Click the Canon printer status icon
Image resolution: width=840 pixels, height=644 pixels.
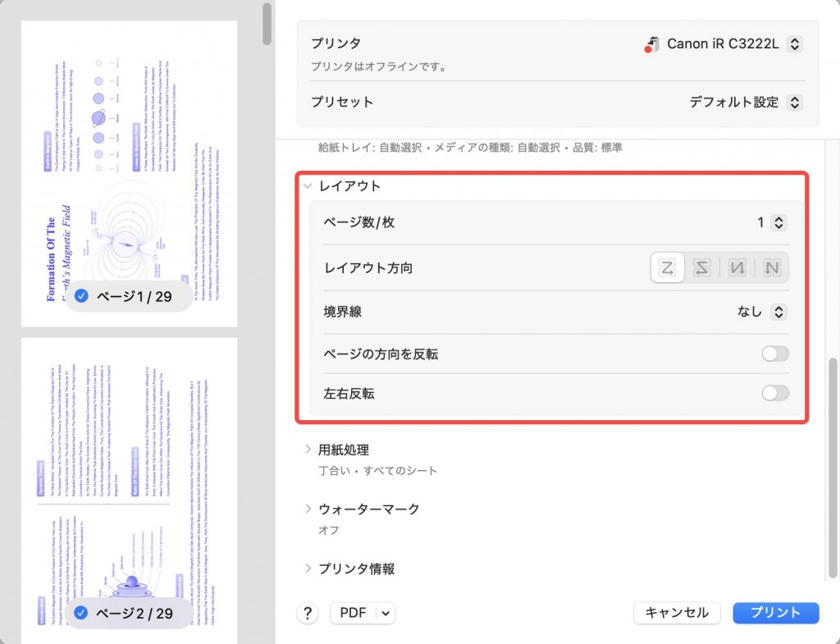point(651,44)
